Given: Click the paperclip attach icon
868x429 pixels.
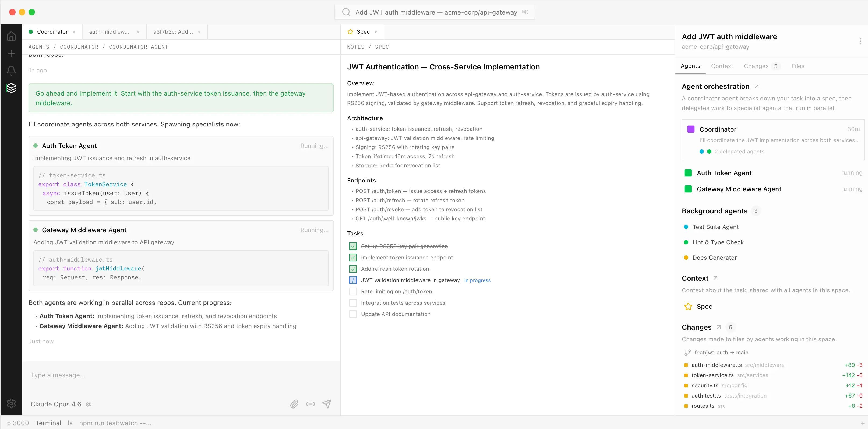Looking at the screenshot, I should coord(294,404).
